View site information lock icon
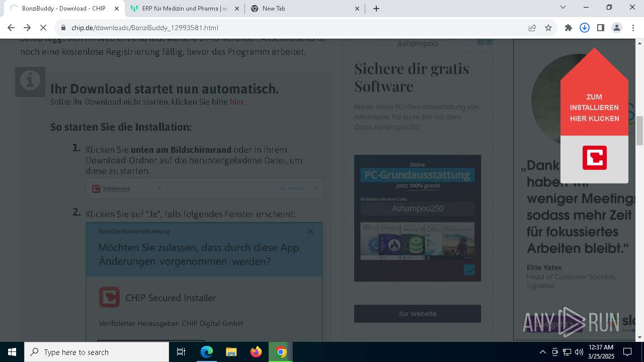 click(x=63, y=28)
